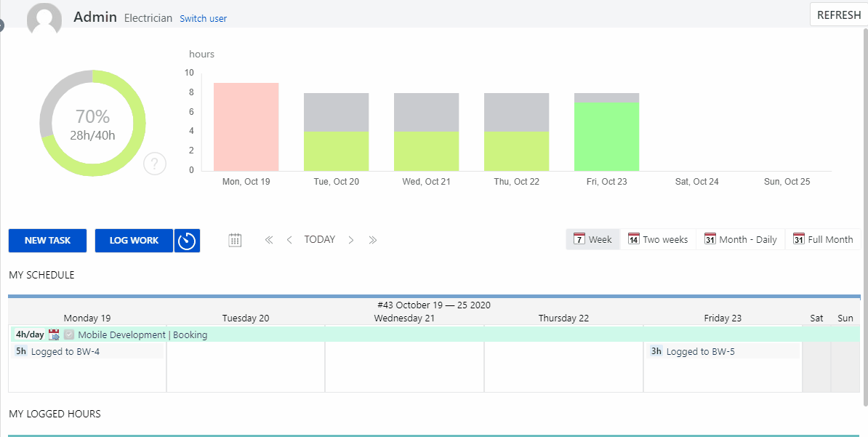Click the Thursday 22 column header
The image size is (868, 437).
click(x=563, y=318)
